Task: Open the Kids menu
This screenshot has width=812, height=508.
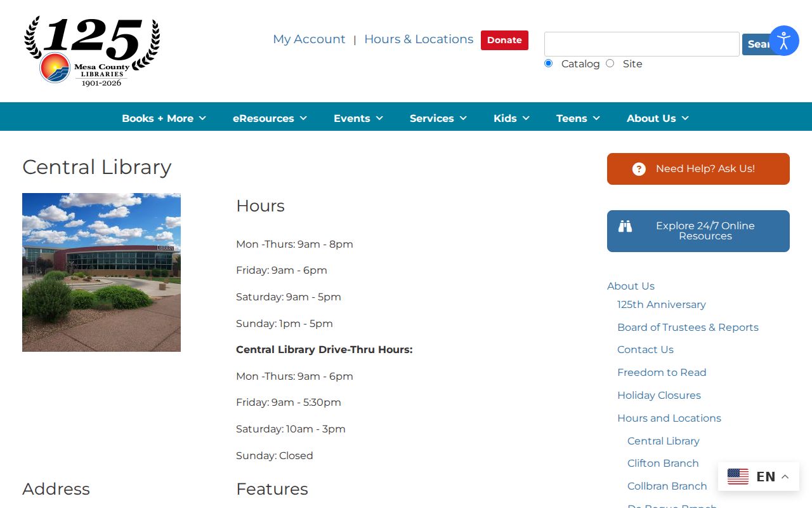Action: pyautogui.click(x=505, y=118)
